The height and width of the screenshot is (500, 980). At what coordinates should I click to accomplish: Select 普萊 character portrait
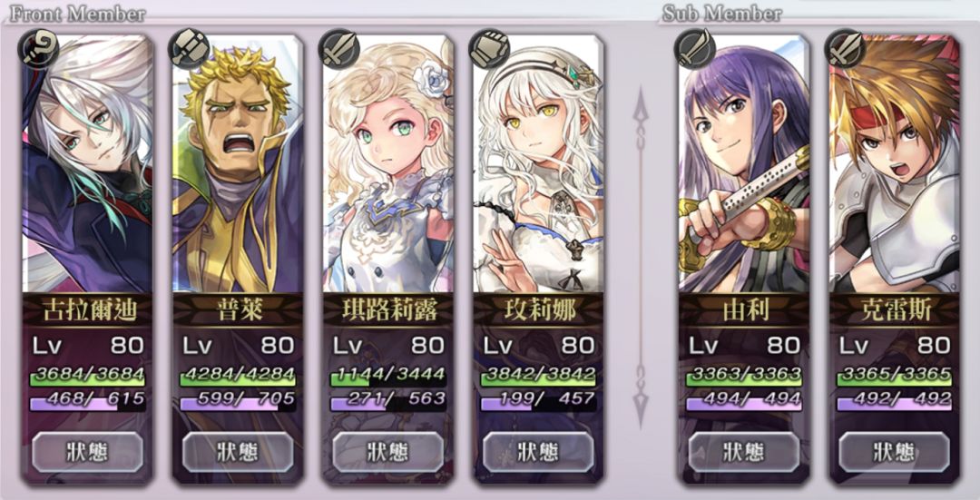click(238, 163)
